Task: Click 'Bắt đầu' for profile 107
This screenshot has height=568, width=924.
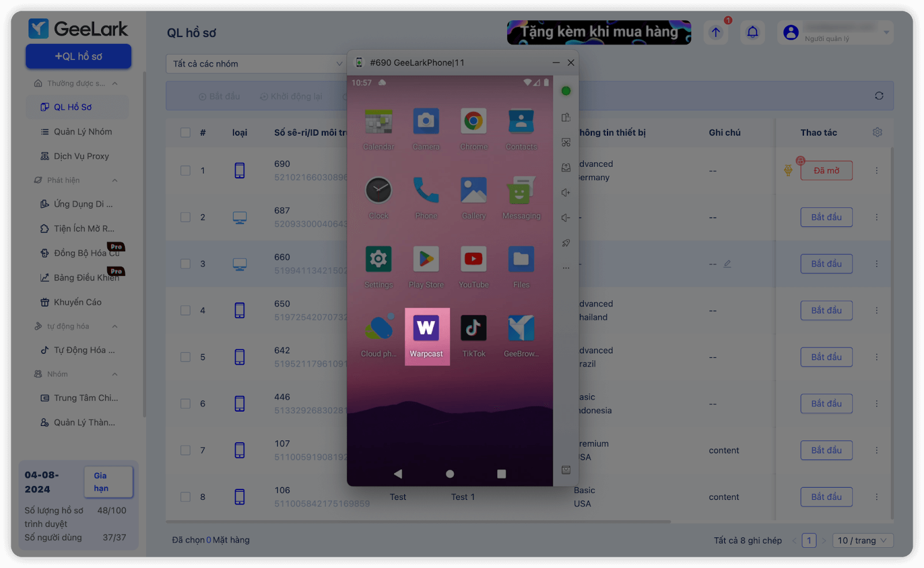Action: pos(826,450)
